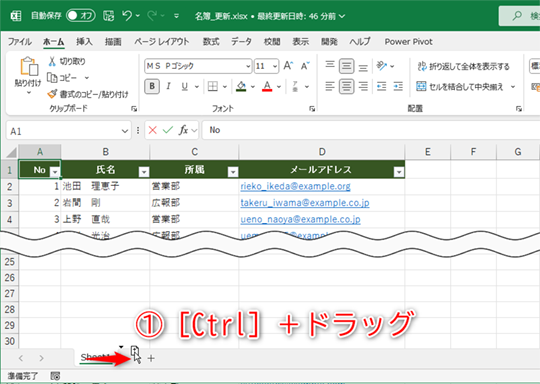Toggle Italic formatting
The width and height of the screenshot is (540, 384).
pos(168,86)
